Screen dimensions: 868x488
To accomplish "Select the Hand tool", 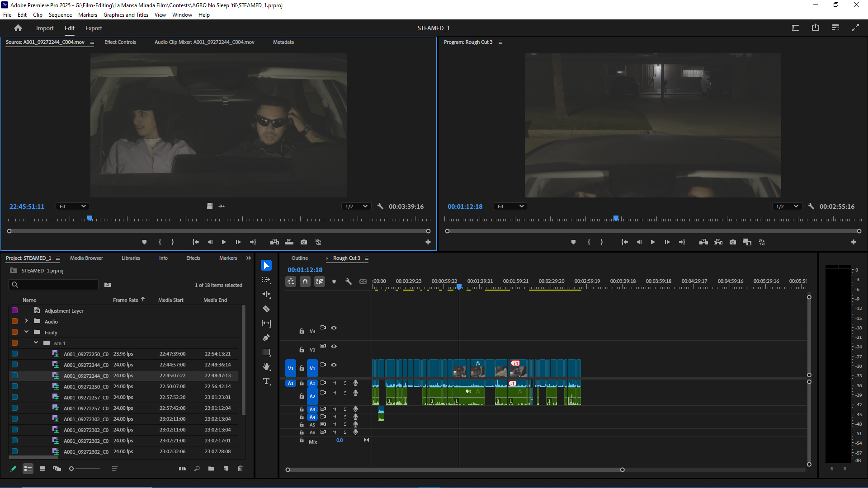I will tap(266, 366).
